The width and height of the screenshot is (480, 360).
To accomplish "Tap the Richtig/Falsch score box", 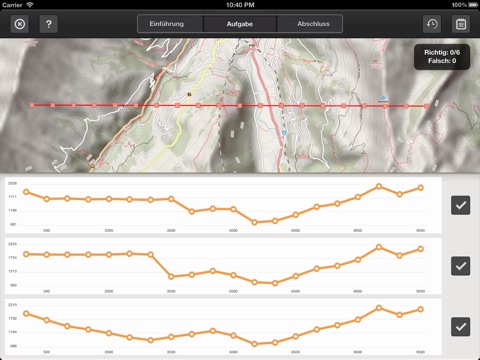I will pyautogui.click(x=442, y=57).
